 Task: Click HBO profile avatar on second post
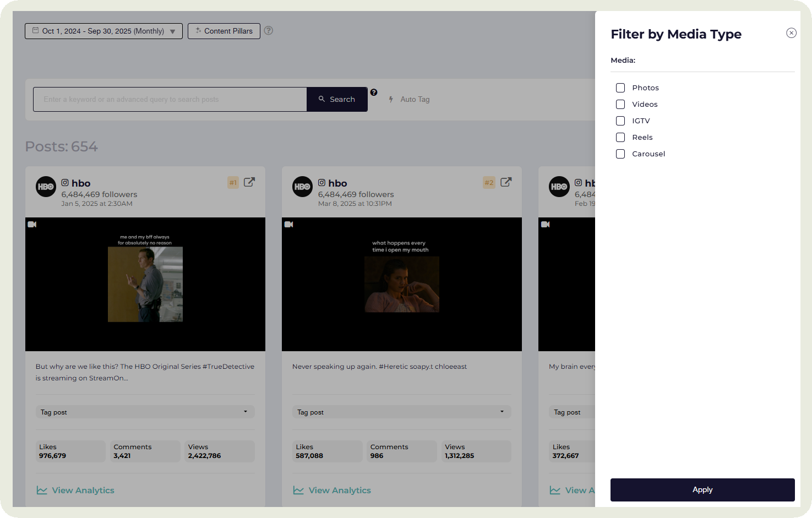click(x=303, y=187)
